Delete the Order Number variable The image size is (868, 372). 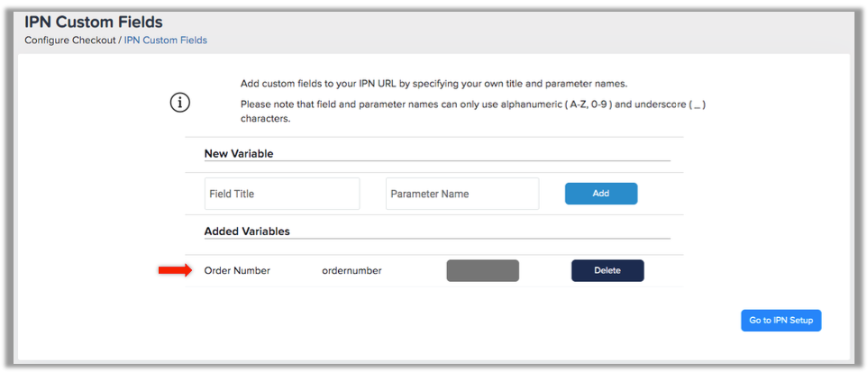click(608, 271)
